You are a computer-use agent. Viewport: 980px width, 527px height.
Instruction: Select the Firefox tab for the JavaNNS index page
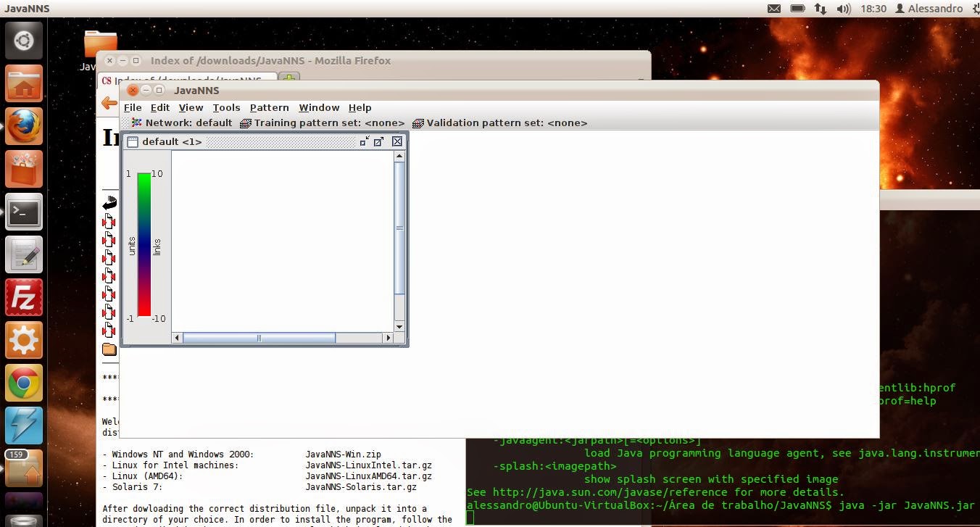coord(188,80)
